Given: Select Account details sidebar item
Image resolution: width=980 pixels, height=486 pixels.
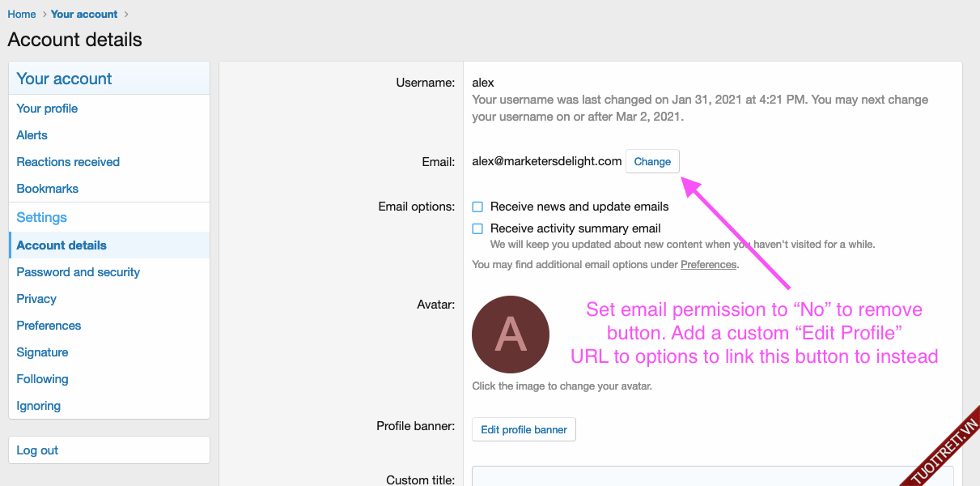Looking at the screenshot, I should 62,245.
